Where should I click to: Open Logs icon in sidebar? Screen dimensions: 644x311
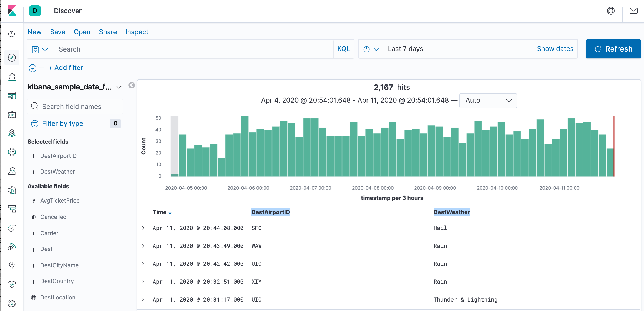12,190
